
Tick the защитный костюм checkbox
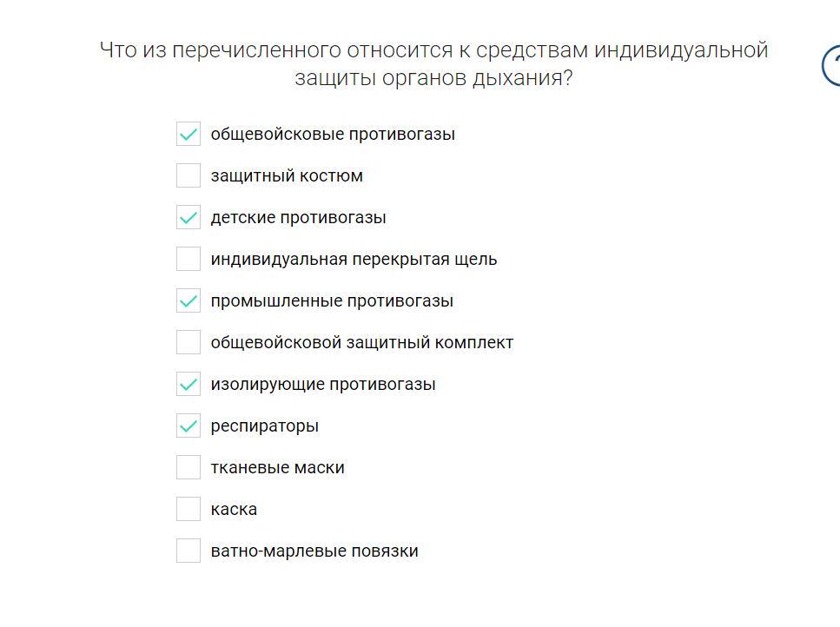189,175
